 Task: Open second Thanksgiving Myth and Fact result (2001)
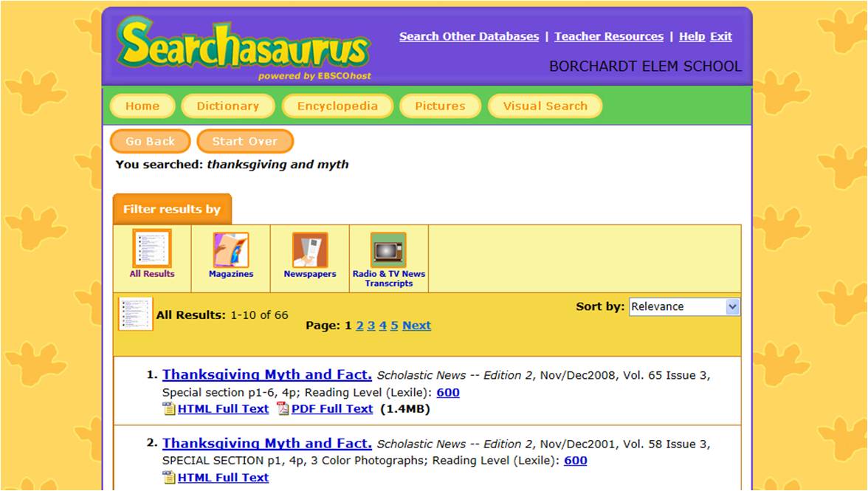[x=267, y=444]
